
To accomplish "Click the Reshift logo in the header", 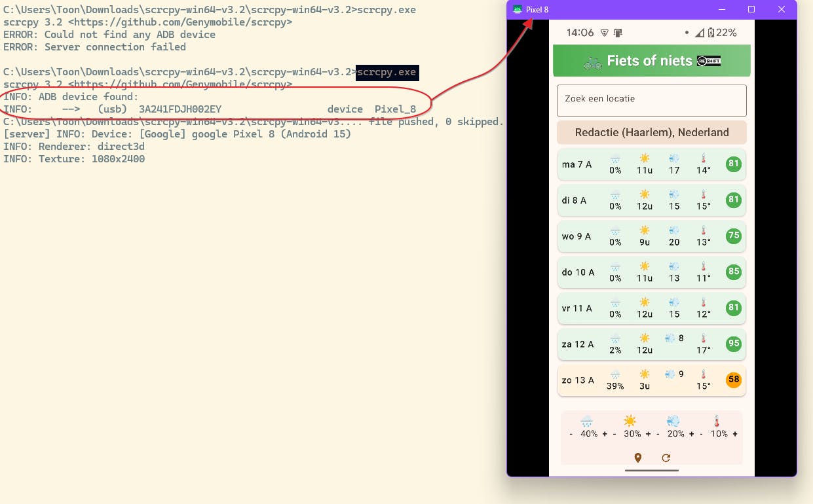I will (708, 61).
